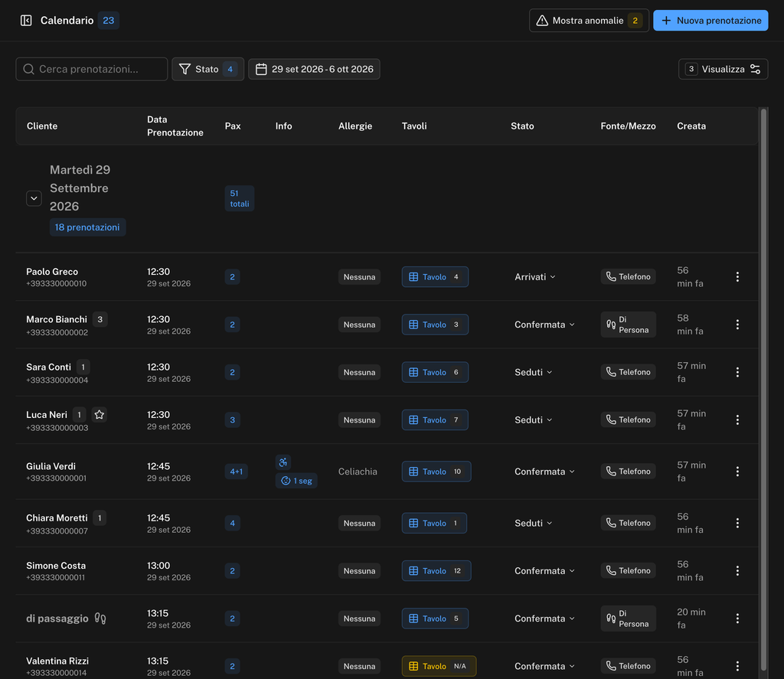
Task: Toggle the sidebar panel icon
Action: click(x=26, y=21)
